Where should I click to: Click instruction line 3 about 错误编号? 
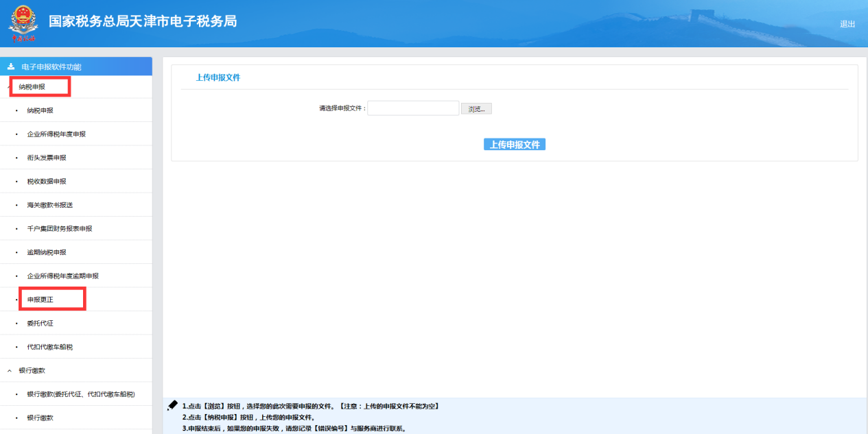[x=294, y=429]
